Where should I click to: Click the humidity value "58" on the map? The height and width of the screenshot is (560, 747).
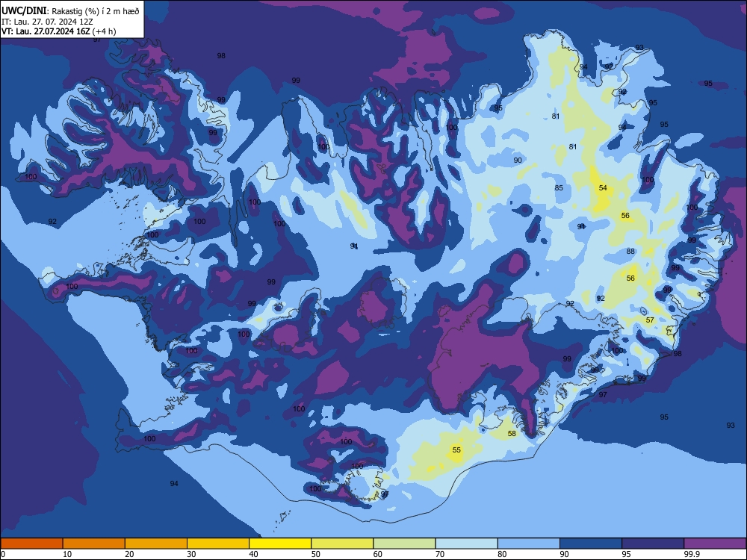click(512, 434)
